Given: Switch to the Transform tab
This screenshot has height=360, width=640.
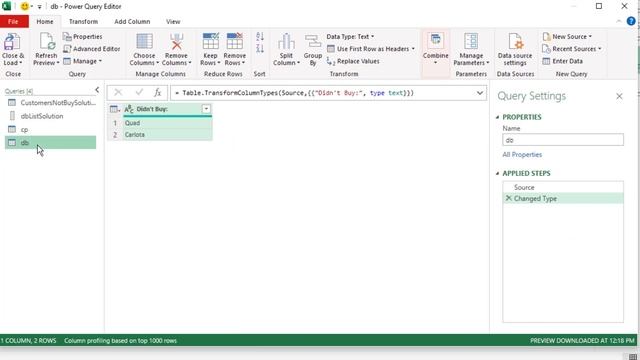Looking at the screenshot, I should (83, 22).
